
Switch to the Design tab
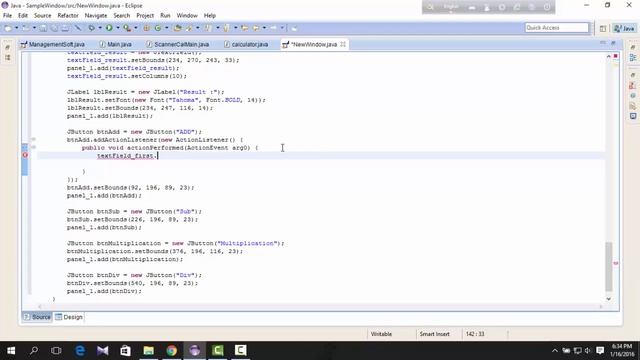(x=69, y=317)
